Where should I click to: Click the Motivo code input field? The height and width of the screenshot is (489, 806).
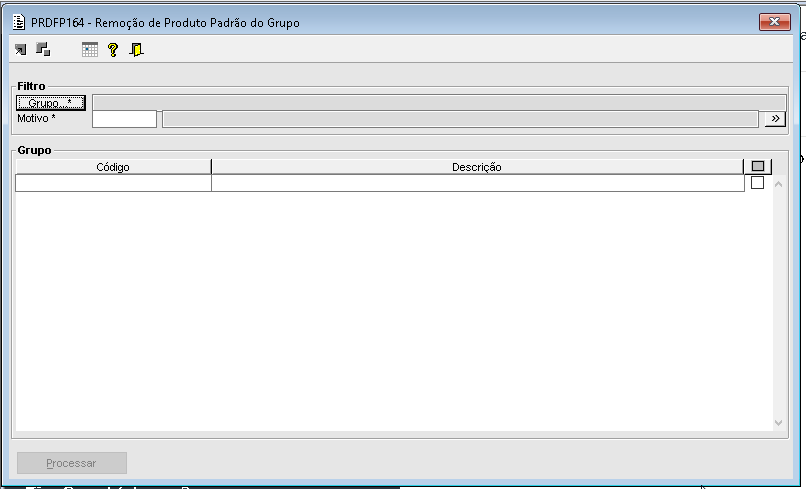[x=124, y=119]
